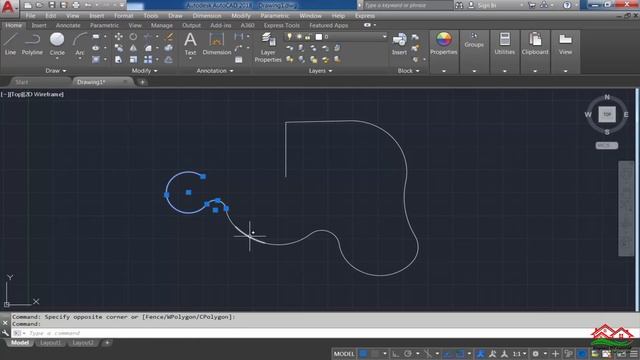
Task: Select the Rectangle tool in Draw panel
Action: [96, 37]
